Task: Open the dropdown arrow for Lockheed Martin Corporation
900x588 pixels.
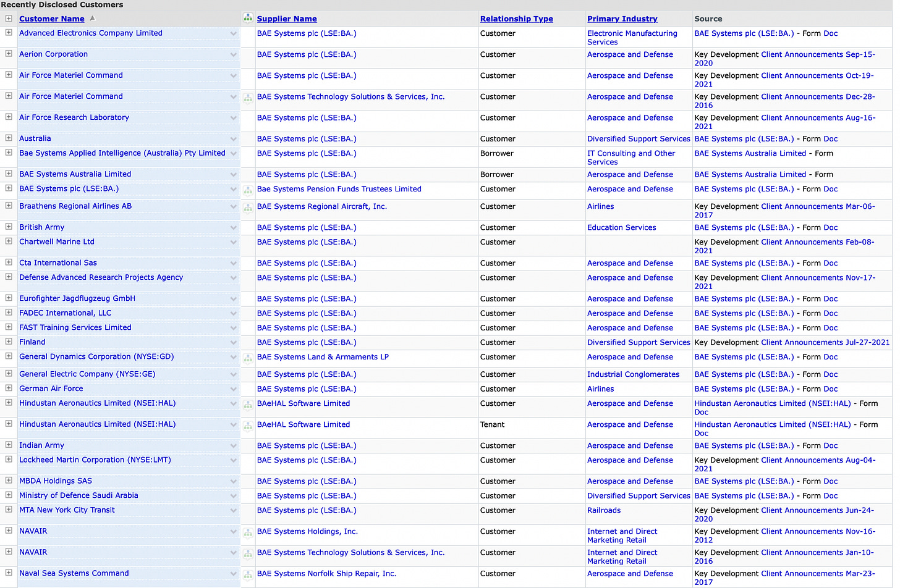Action: (x=234, y=461)
